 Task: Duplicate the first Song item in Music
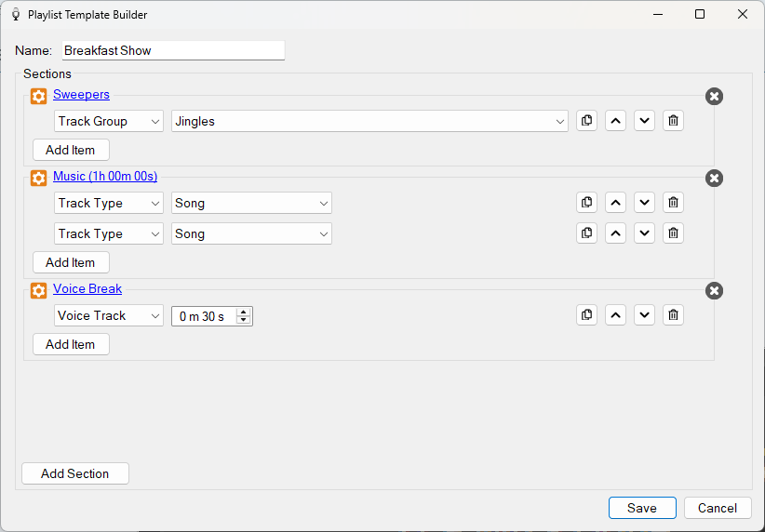point(586,203)
